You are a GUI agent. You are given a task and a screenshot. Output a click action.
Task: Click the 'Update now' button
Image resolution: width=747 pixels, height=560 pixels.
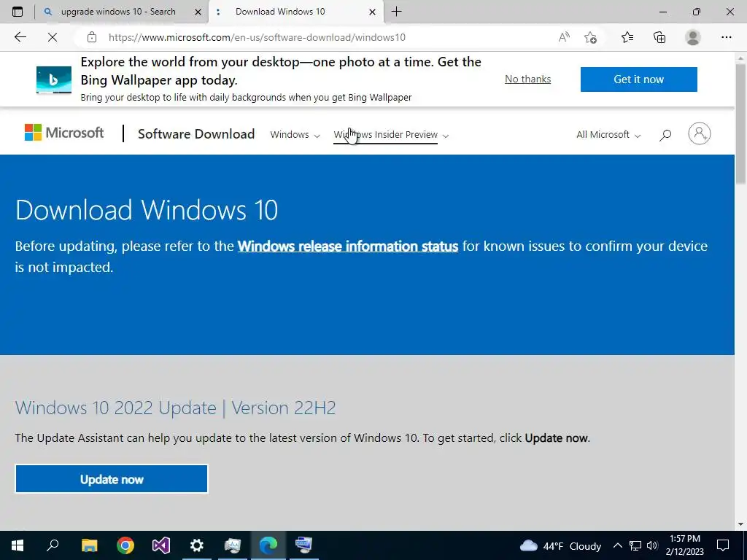[112, 479]
